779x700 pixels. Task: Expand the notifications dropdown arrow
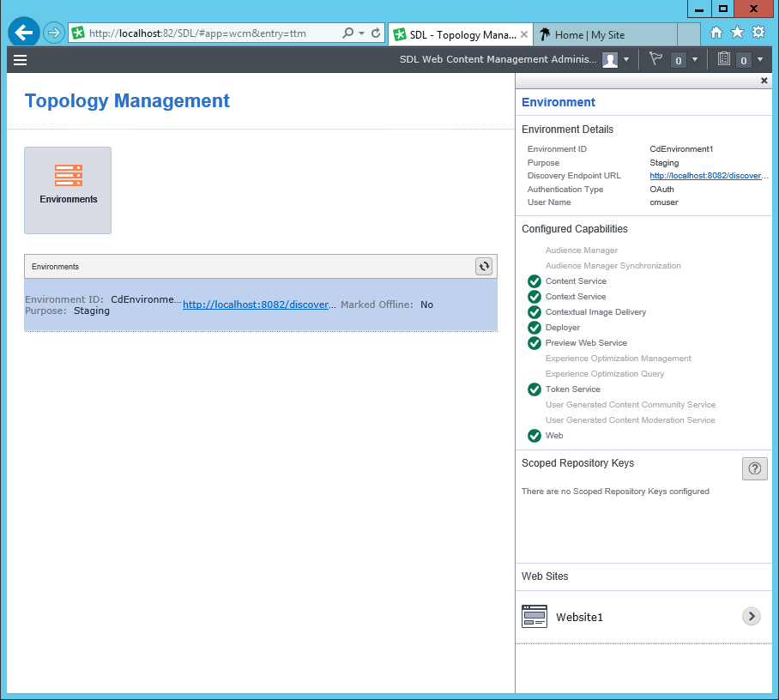click(x=693, y=59)
